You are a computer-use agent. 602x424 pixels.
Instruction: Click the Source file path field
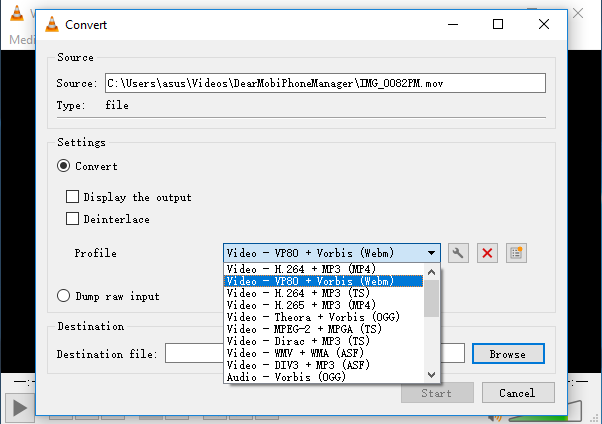coord(325,83)
